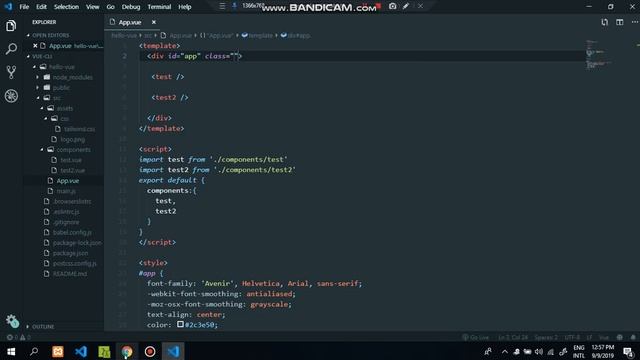
Task: Open README.md in the file tree
Action: (x=69, y=274)
